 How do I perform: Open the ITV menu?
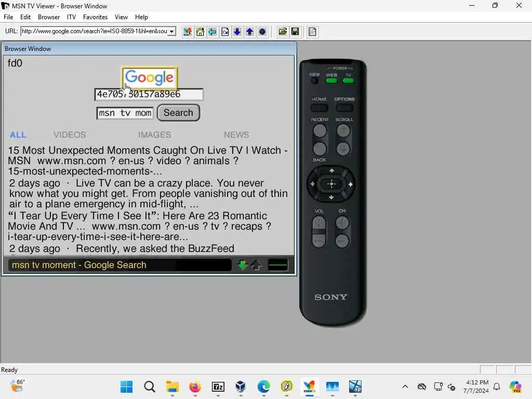tap(71, 17)
